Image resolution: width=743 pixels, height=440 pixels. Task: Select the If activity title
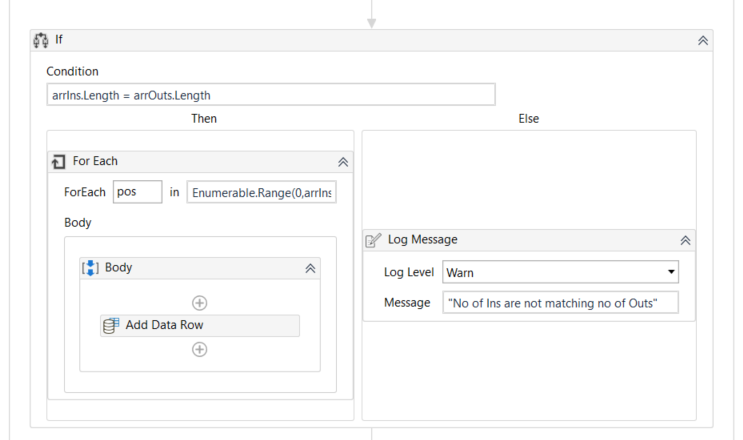tap(59, 40)
